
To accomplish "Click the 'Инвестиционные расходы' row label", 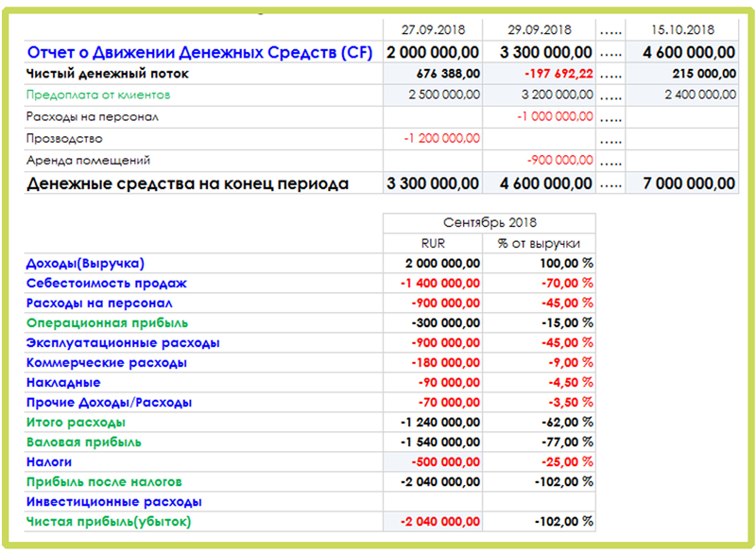I will click(x=113, y=502).
